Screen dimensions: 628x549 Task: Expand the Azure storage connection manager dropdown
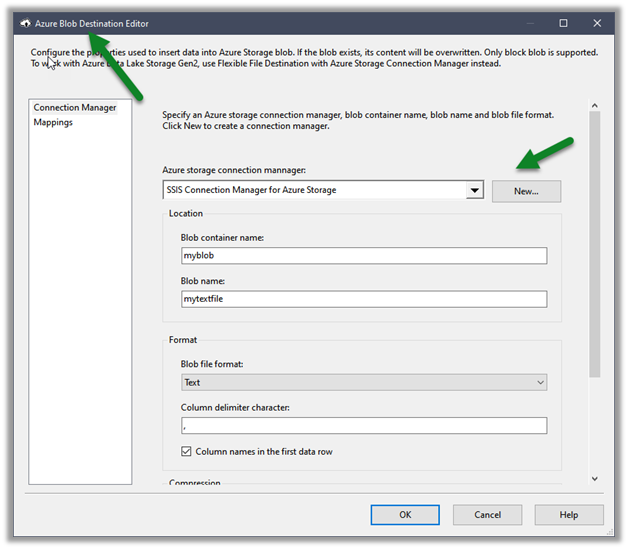pos(475,191)
